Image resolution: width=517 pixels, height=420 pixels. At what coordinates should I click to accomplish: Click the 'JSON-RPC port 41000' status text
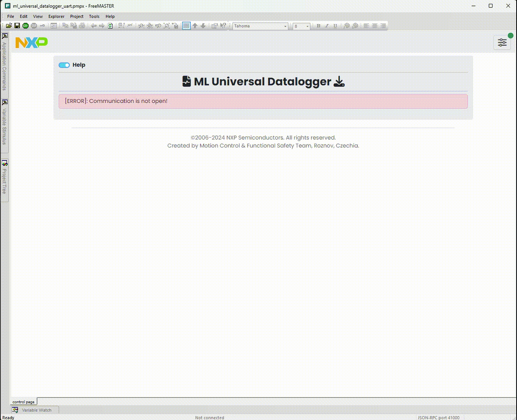pyautogui.click(x=438, y=418)
